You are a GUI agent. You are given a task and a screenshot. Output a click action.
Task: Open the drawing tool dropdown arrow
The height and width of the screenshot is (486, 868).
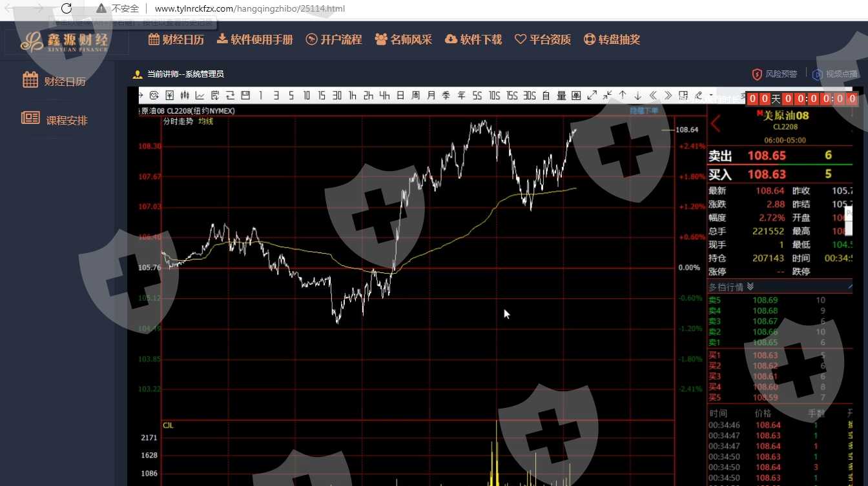(x=710, y=96)
